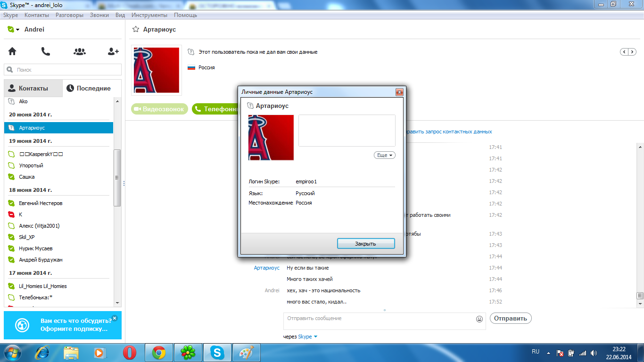Expand the Еще dropdown in profile dialog
The height and width of the screenshot is (362, 644).
coord(385,155)
